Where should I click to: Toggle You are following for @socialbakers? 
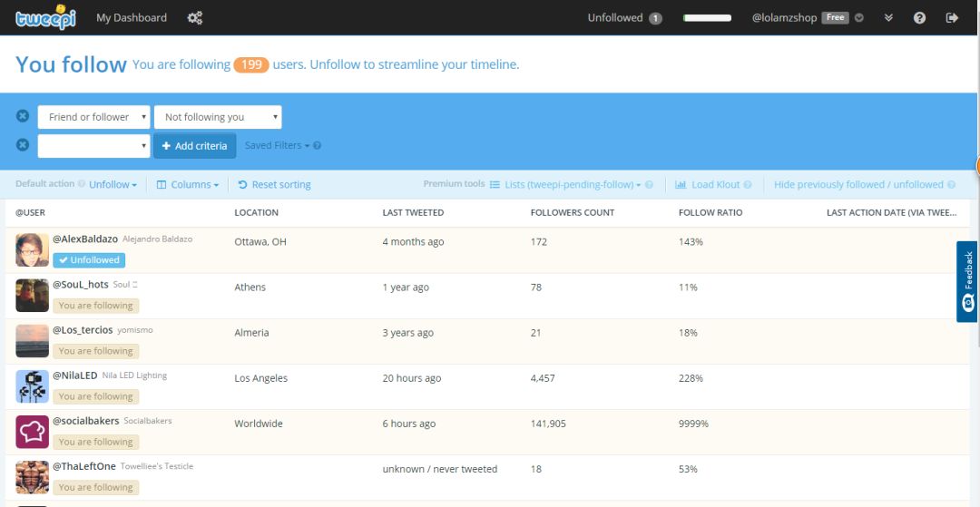pos(95,442)
